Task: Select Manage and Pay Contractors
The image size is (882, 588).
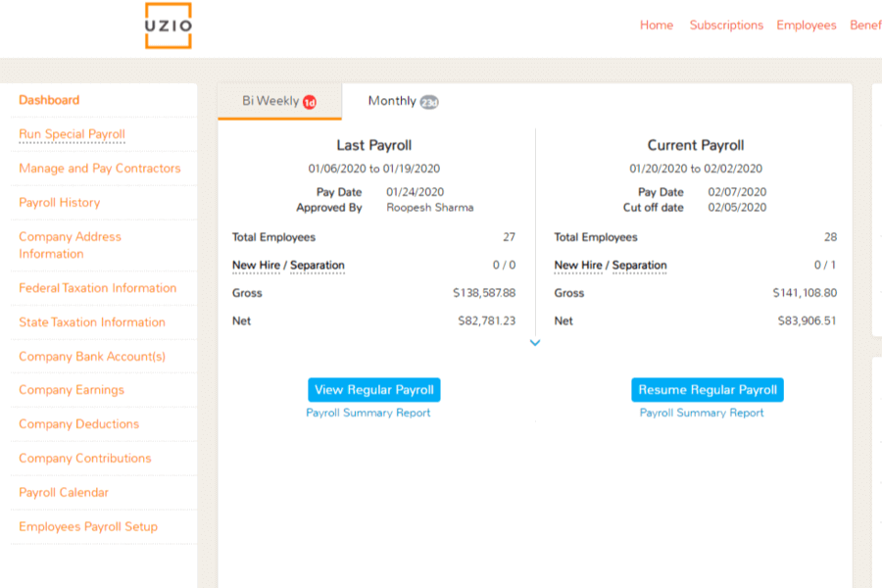Action: [100, 168]
